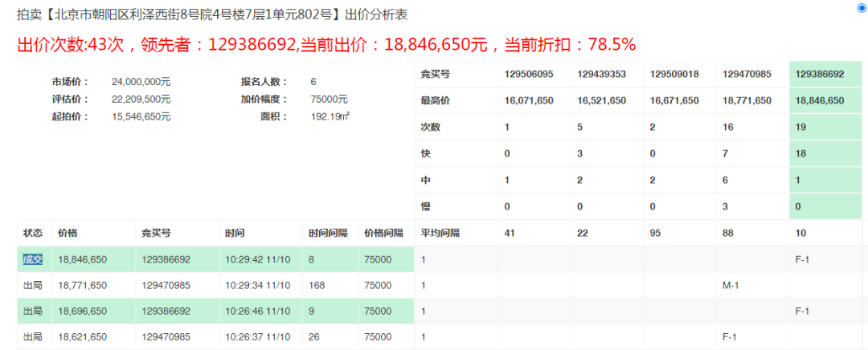Click the price 18,771,650 in the bid list
Image resolution: width=868 pixels, height=350 pixels.
point(82,285)
